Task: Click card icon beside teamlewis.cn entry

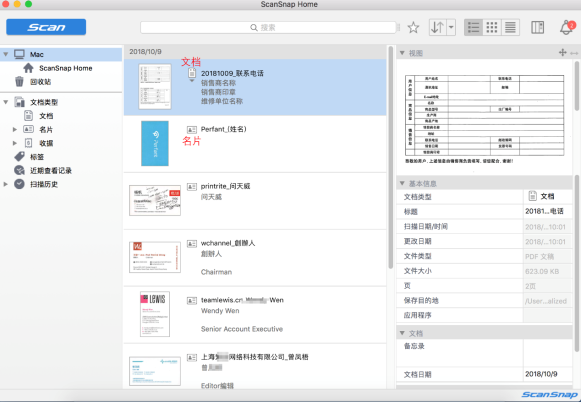Action: (192, 300)
